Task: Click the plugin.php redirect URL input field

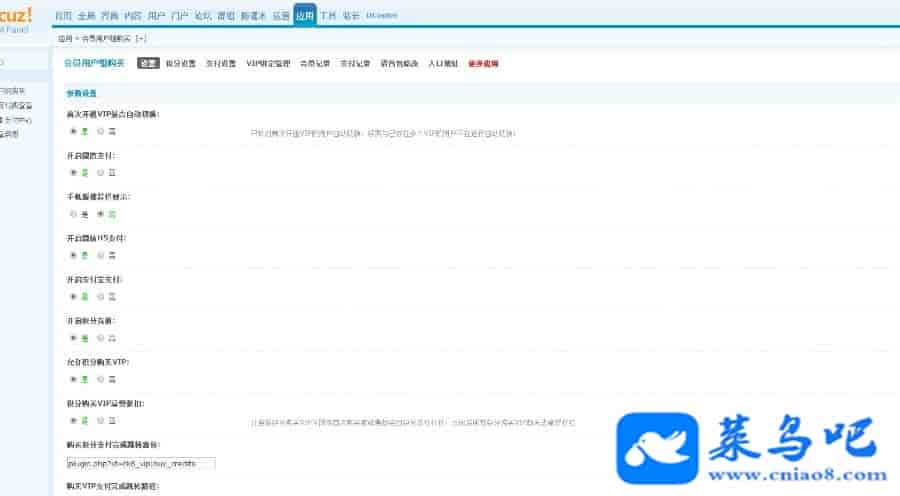Action: pos(141,463)
